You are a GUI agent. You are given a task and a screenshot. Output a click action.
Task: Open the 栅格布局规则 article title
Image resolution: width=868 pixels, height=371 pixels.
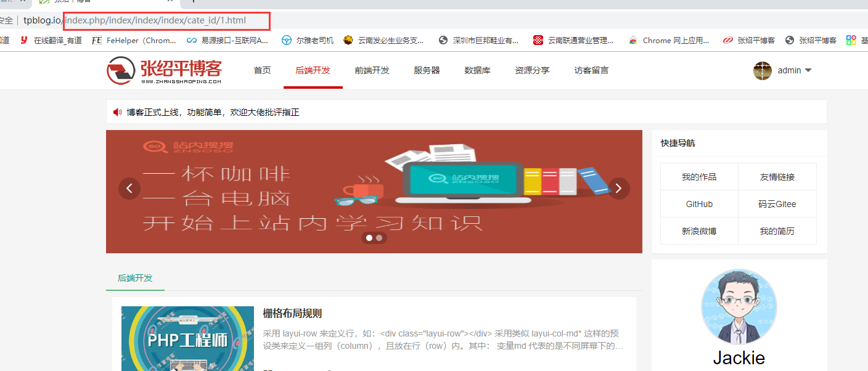292,313
